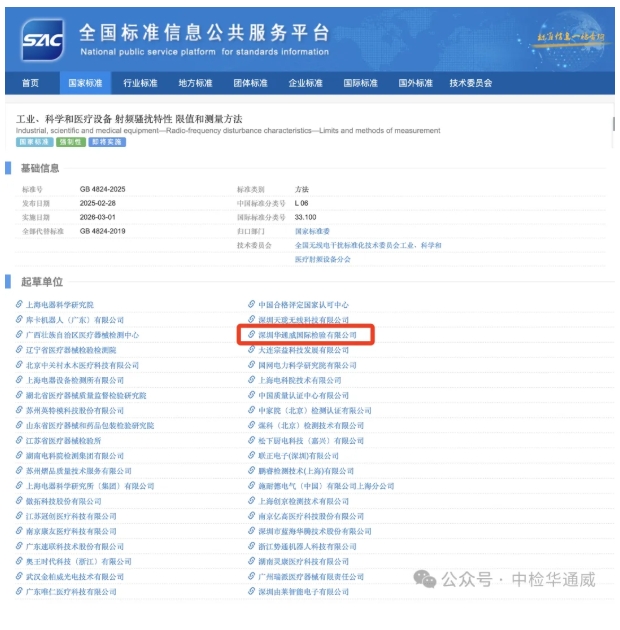
Task: Click the chain icon beside 武汉金柏威光电技术有限公司
Action: coord(19,576)
